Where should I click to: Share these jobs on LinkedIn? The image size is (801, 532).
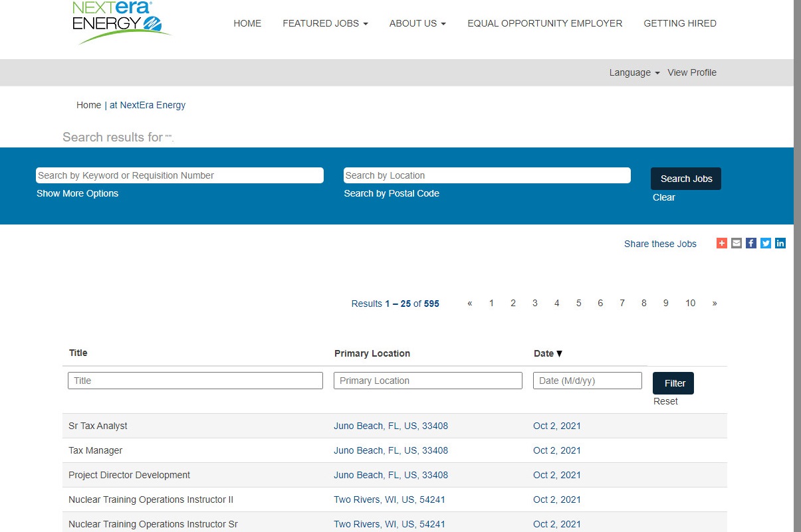click(780, 244)
